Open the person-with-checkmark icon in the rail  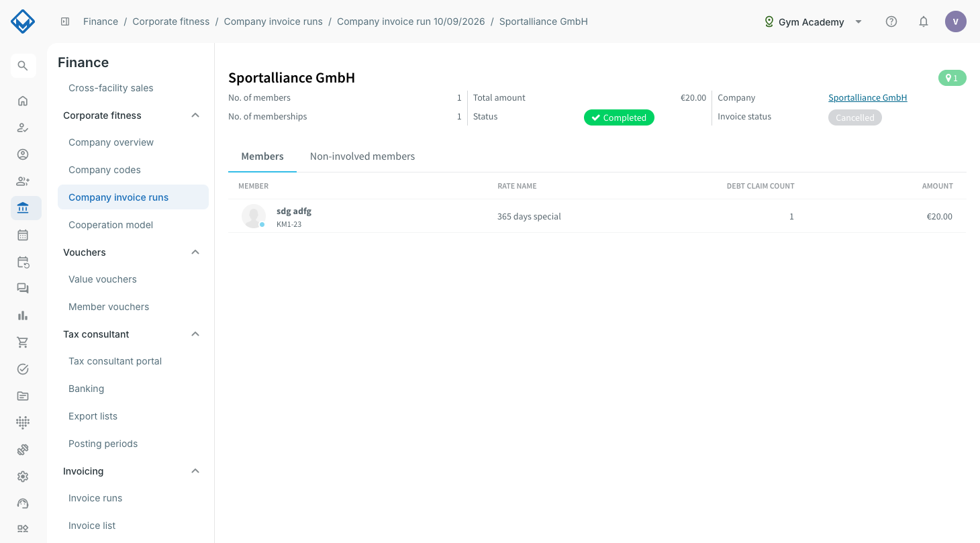pos(23,128)
